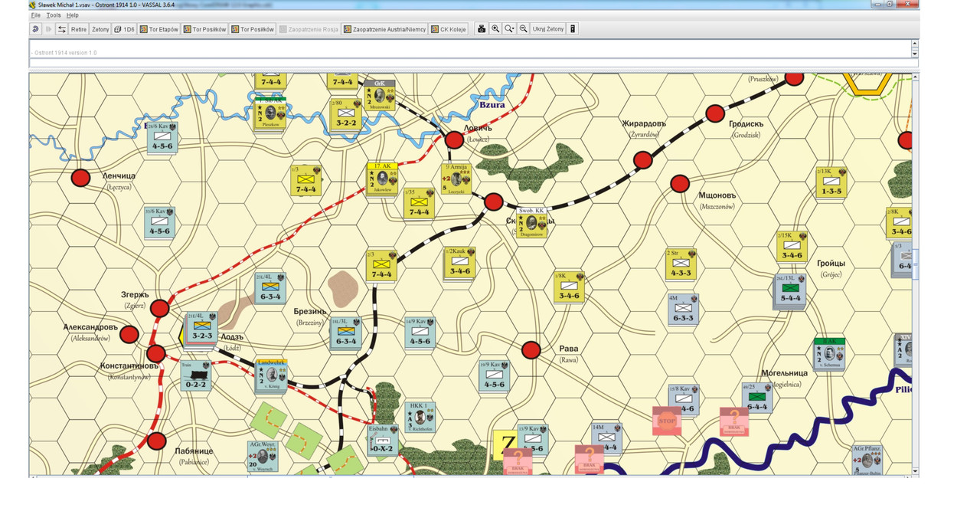Click the Згержъ (Zgierz) city node
Screen dimensions: 980x531
[159, 308]
